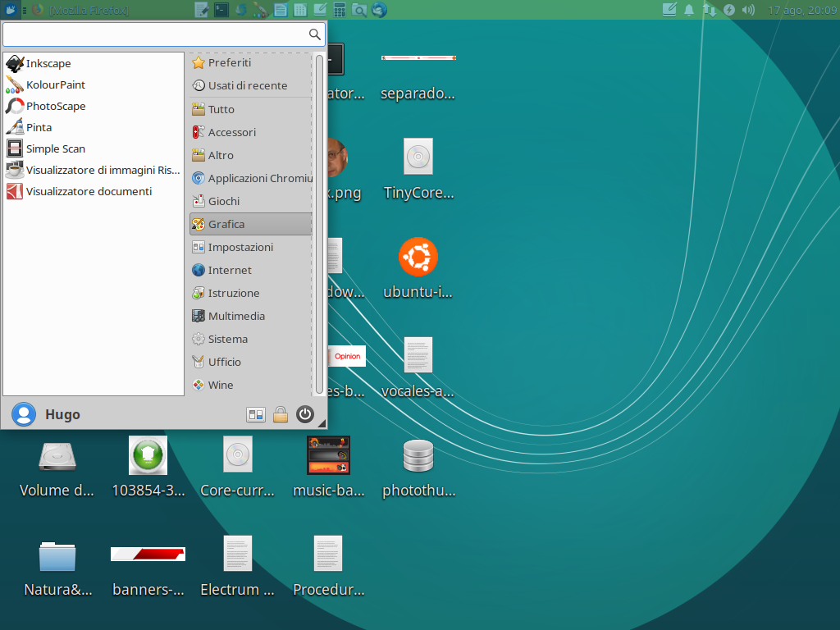Open the calculator launcher in the top panel
Screen dimensions: 840x630
[340, 10]
